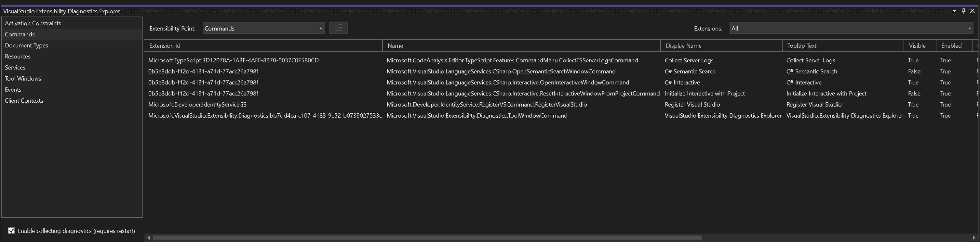Click the scrollbar right arrow
The image size is (980, 242).
point(973,238)
